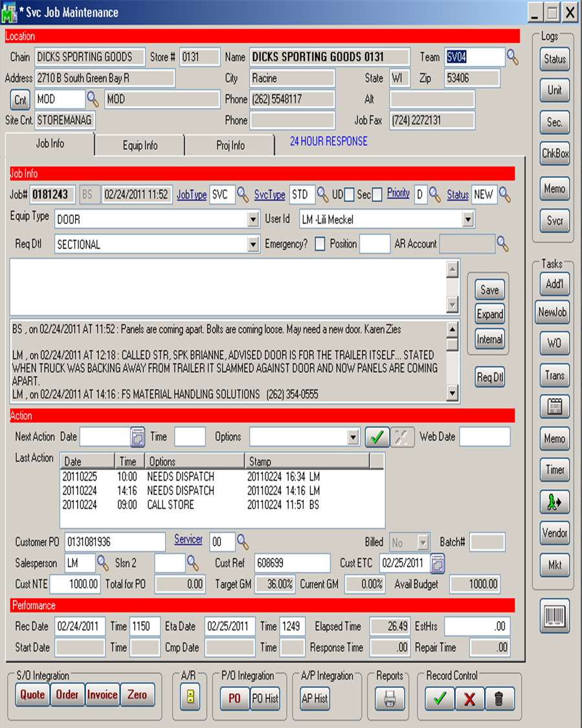Viewport: 582px width, 728px height.
Task: Click the calendar task icon in Tasks panel
Action: [x=554, y=407]
